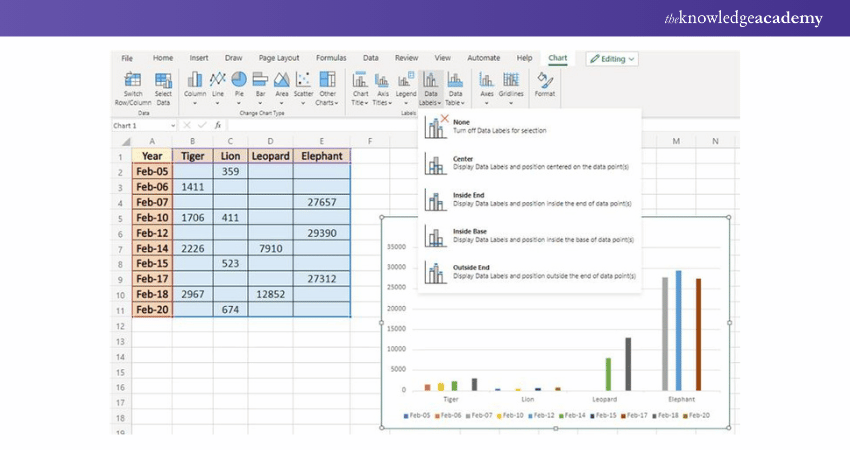Click the gray Elephant bar in chart
The width and height of the screenshot is (850, 450).
[665, 333]
